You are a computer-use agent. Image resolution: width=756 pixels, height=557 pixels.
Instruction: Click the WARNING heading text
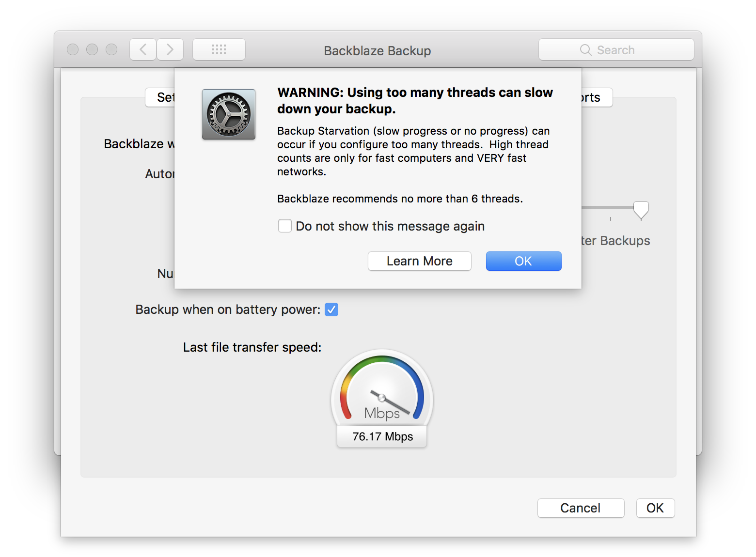(x=415, y=101)
